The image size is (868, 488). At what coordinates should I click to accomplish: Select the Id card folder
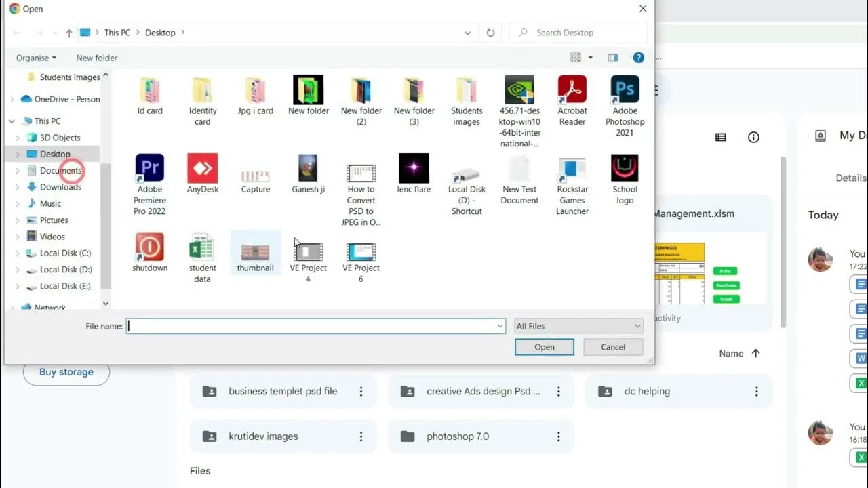pyautogui.click(x=150, y=96)
